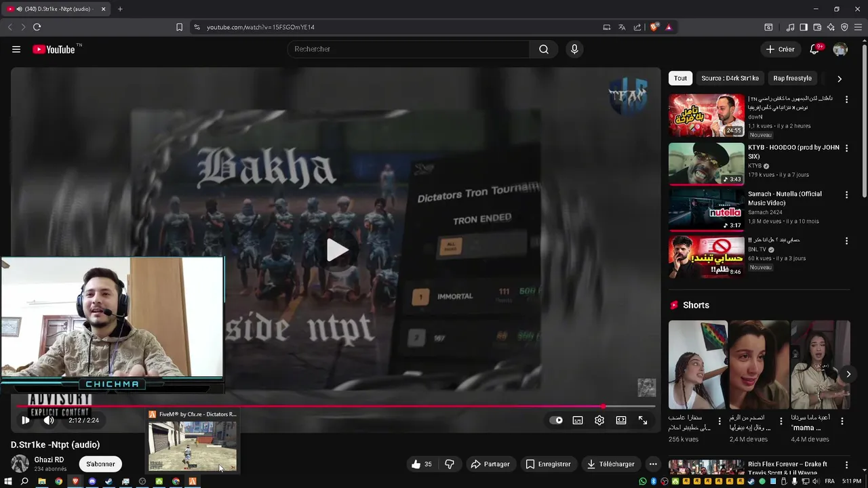Select the D.Str1ke -Ntpt browser tab

(x=57, y=9)
